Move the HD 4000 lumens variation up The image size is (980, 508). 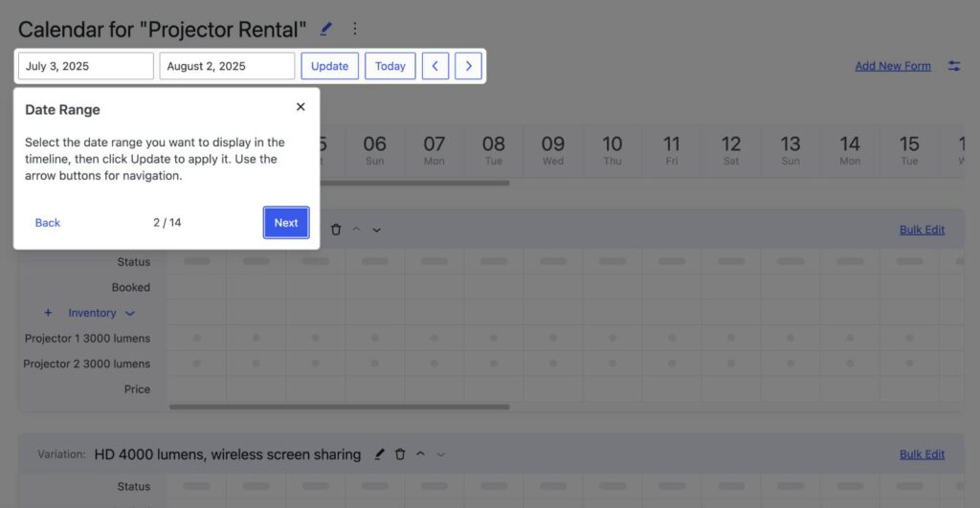coord(420,454)
